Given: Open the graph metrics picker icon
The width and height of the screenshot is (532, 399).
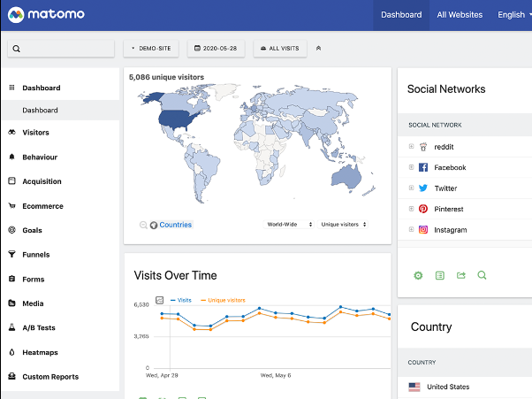Looking at the screenshot, I should [160, 301].
